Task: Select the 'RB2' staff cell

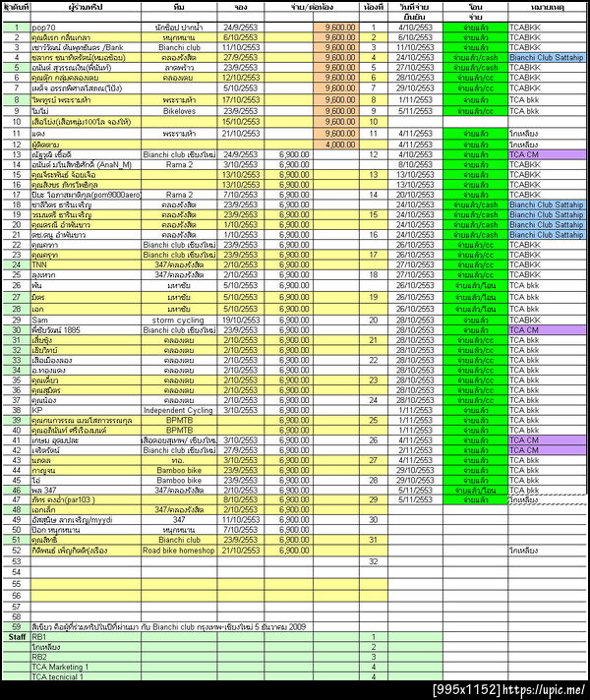Action: pyautogui.click(x=86, y=657)
